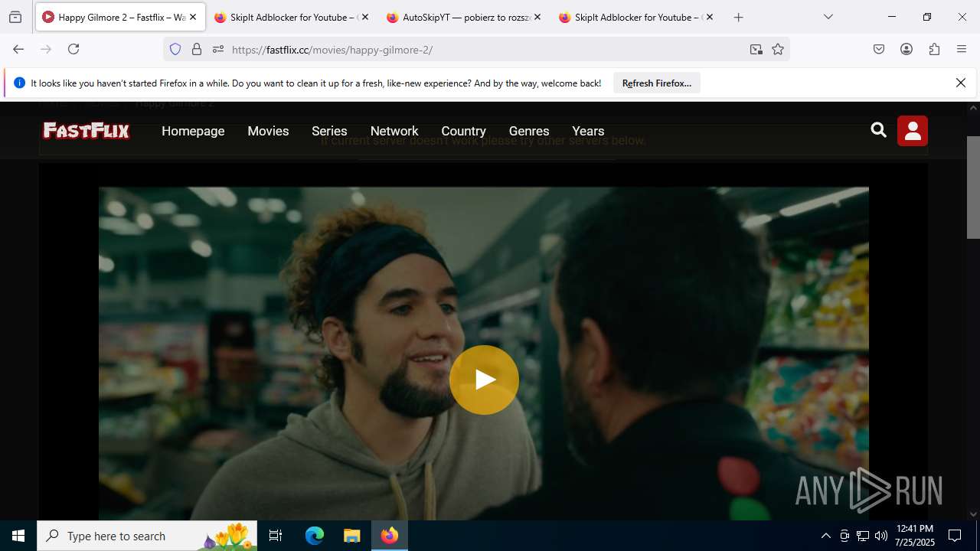This screenshot has width=980, height=551.
Task: Click the page vertical scrollbar
Action: [x=973, y=187]
